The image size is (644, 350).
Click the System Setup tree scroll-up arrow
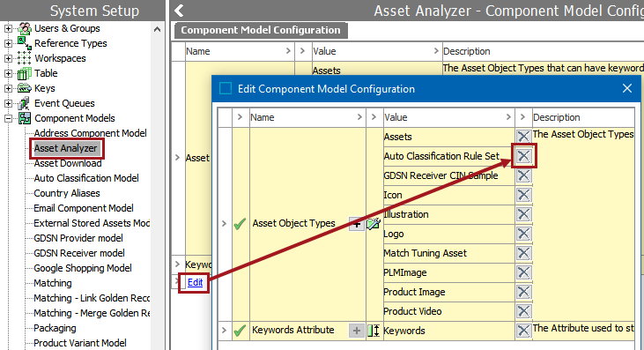(x=157, y=30)
